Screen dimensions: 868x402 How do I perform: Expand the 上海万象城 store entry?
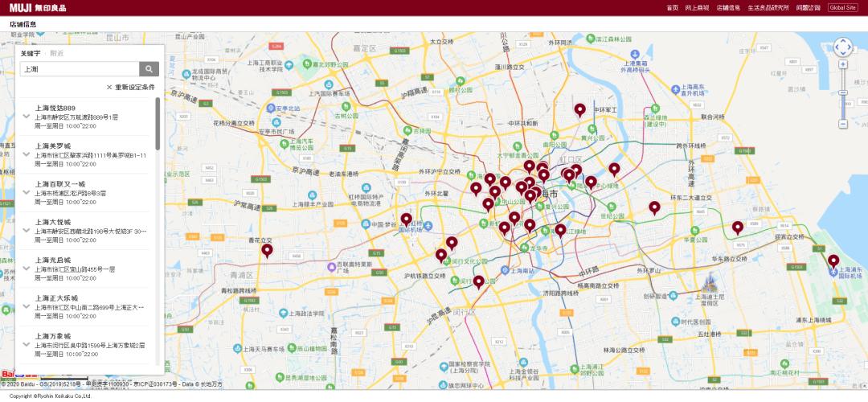click(x=26, y=344)
